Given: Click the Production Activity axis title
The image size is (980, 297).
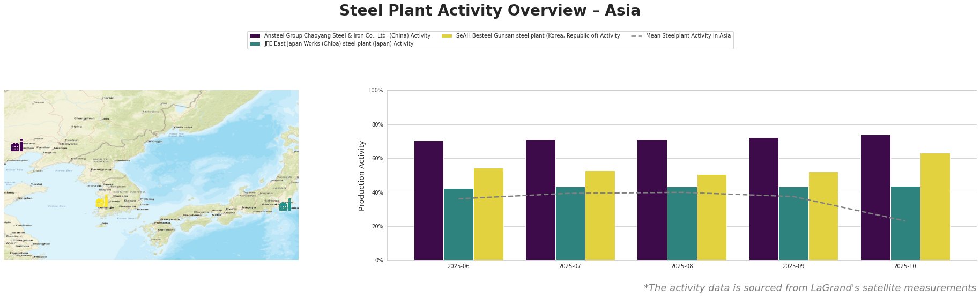Looking at the screenshot, I should click(x=362, y=175).
